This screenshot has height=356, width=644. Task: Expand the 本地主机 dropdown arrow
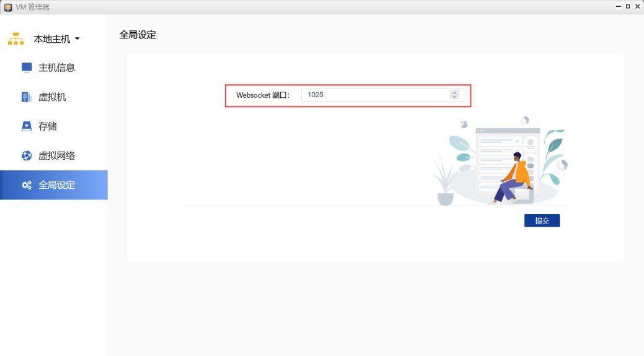coord(77,39)
